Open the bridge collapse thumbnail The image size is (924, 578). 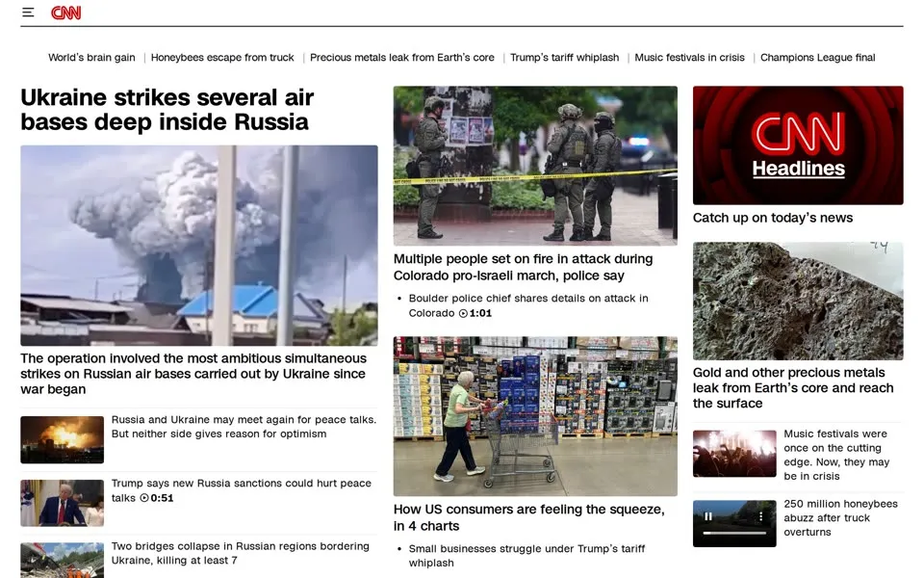[x=62, y=560]
